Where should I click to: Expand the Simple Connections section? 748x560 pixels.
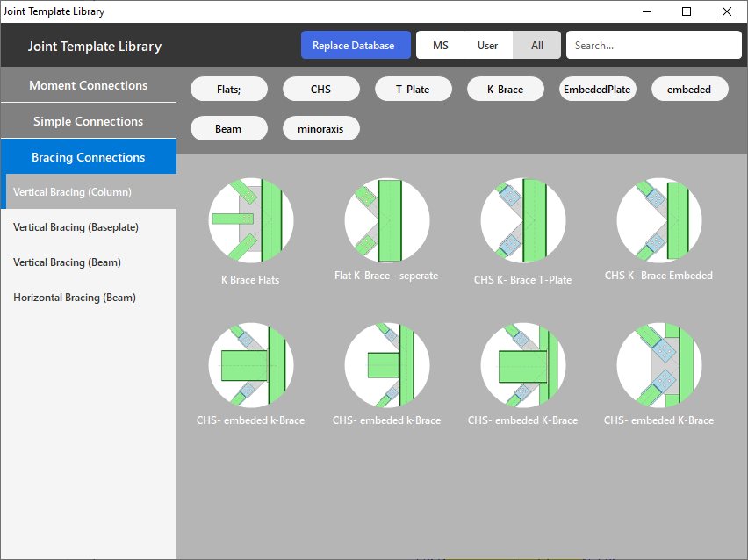coord(88,121)
